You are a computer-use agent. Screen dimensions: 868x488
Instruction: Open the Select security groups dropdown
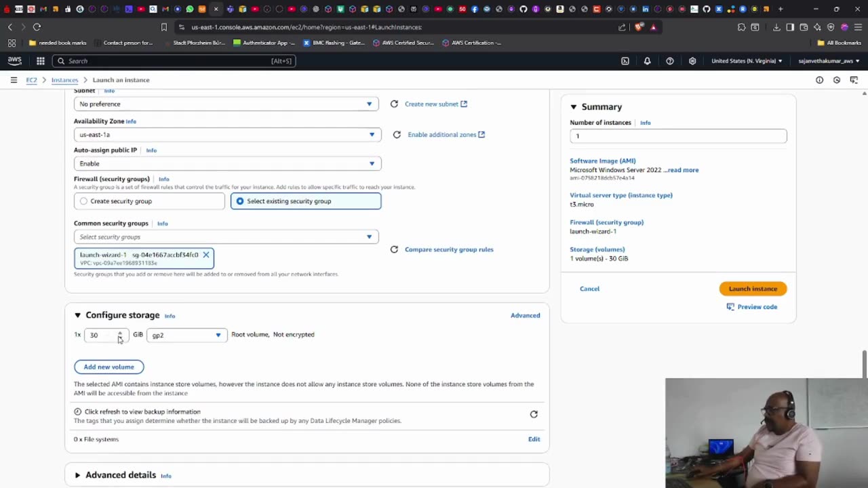[x=226, y=237]
